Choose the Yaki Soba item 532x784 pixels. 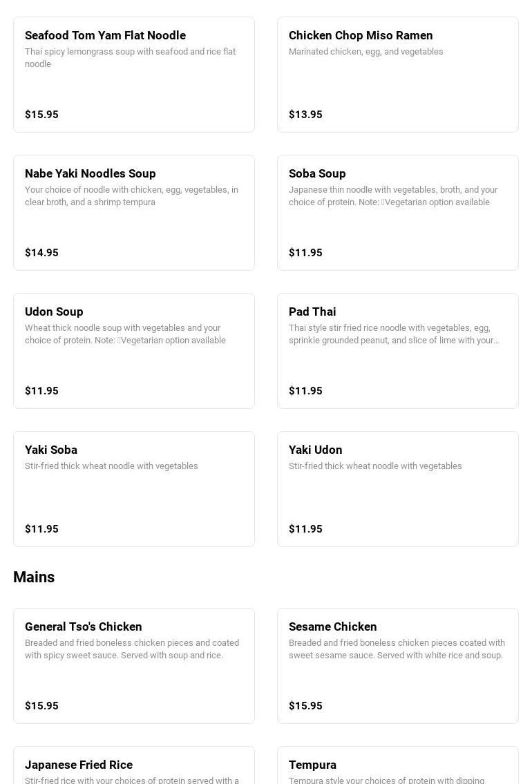pyautogui.click(x=133, y=488)
